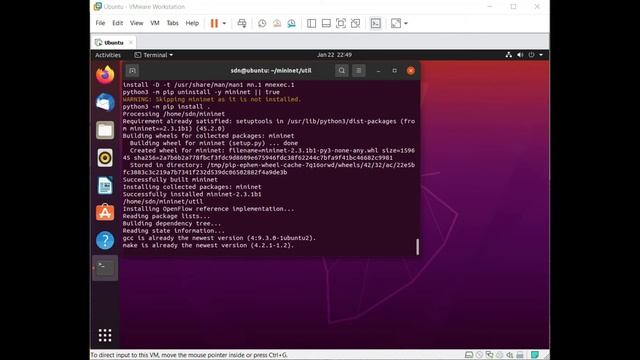
Task: Launch Firefox from the dock
Action: click(x=105, y=75)
